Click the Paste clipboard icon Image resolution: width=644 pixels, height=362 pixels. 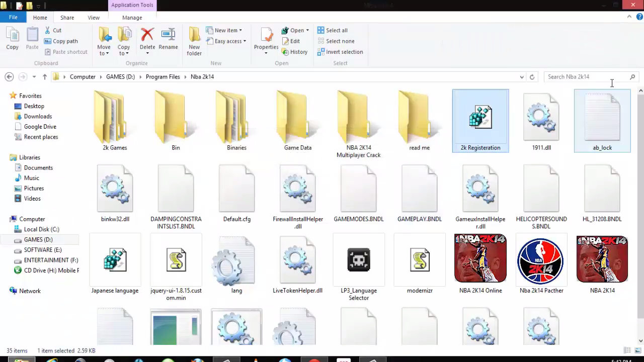point(32,39)
